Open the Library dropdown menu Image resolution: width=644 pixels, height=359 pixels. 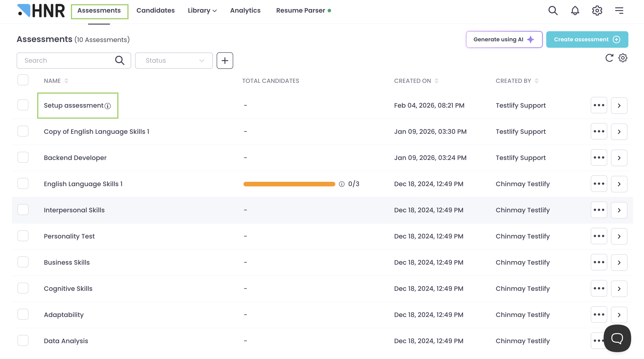pyautogui.click(x=202, y=11)
